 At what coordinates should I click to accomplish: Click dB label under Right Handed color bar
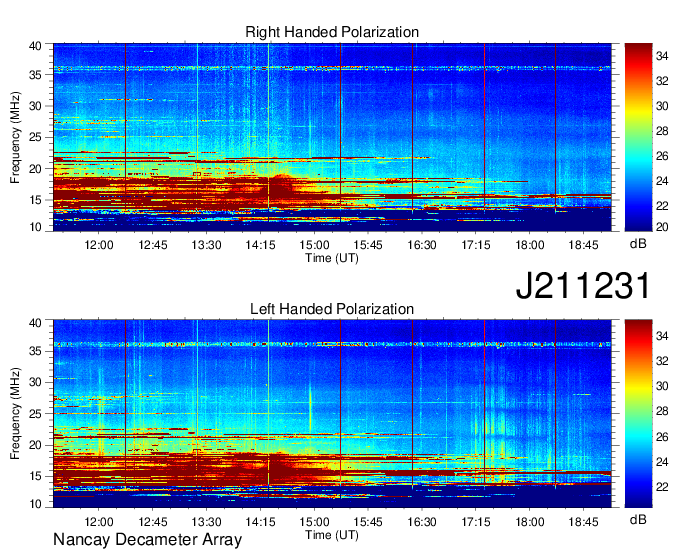coord(638,244)
